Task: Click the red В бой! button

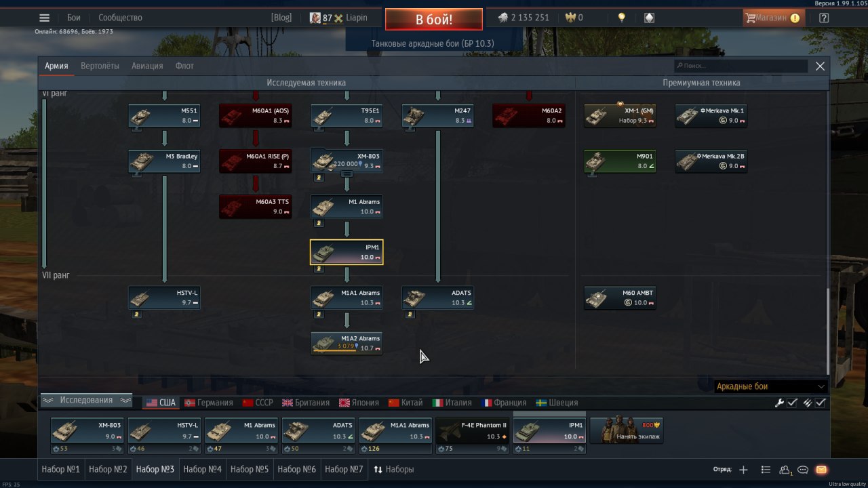Action: (434, 19)
